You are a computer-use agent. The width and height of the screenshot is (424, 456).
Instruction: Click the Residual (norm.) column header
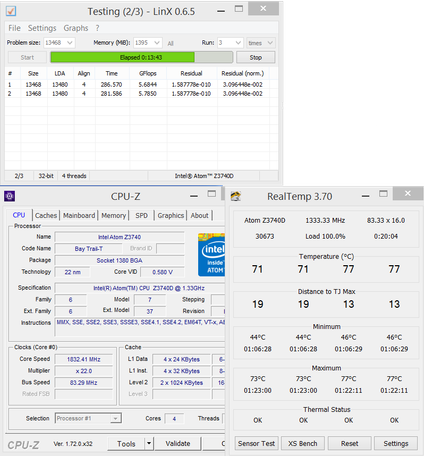pos(243,73)
